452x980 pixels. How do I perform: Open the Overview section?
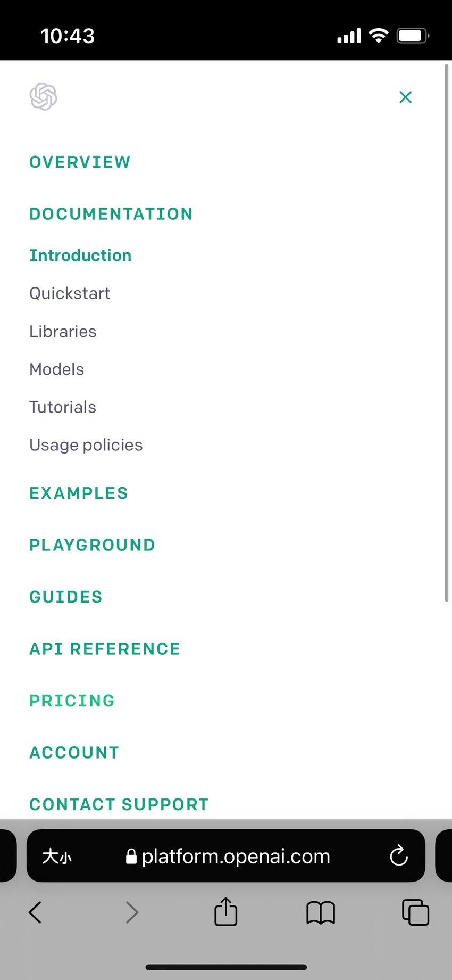point(80,162)
